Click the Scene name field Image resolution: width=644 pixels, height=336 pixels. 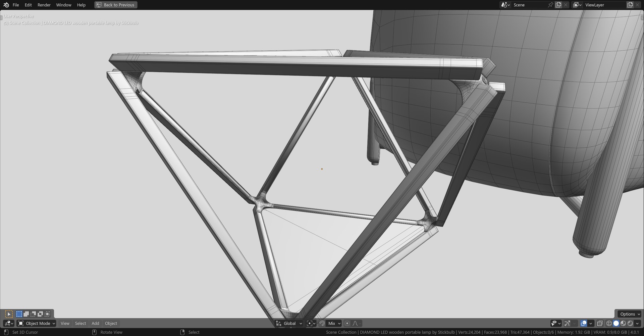pyautogui.click(x=529, y=5)
